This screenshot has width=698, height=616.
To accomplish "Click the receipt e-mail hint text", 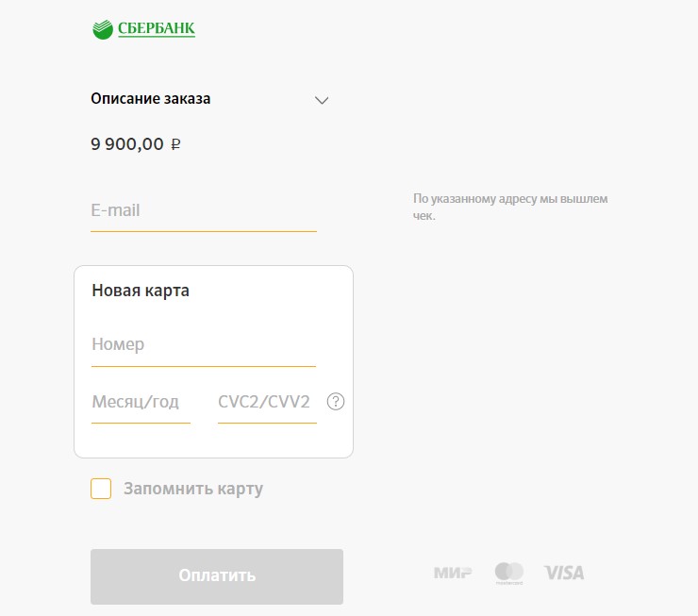I will 510,207.
